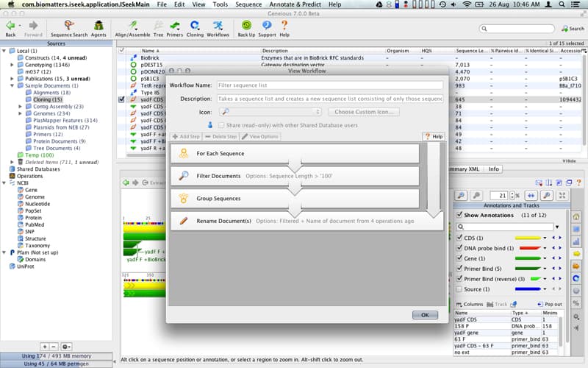This screenshot has width=588, height=368.
Task: Click the Back Up icon
Action: (x=246, y=29)
